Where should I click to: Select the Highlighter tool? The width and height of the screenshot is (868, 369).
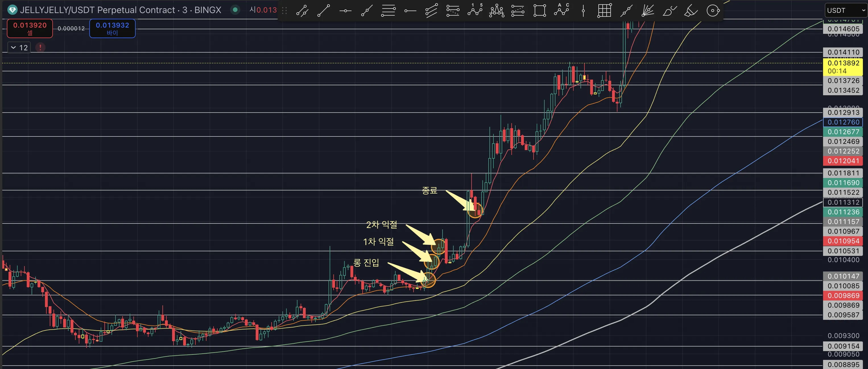click(691, 11)
